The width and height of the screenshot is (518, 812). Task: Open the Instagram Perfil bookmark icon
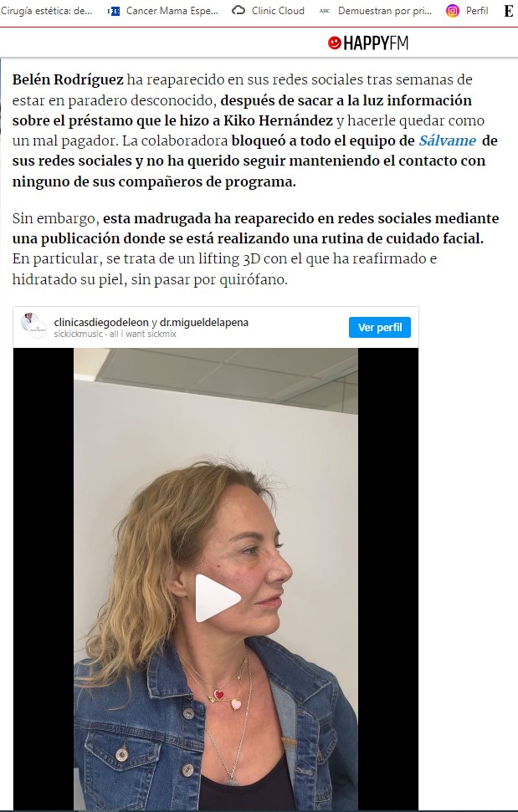[x=452, y=11]
